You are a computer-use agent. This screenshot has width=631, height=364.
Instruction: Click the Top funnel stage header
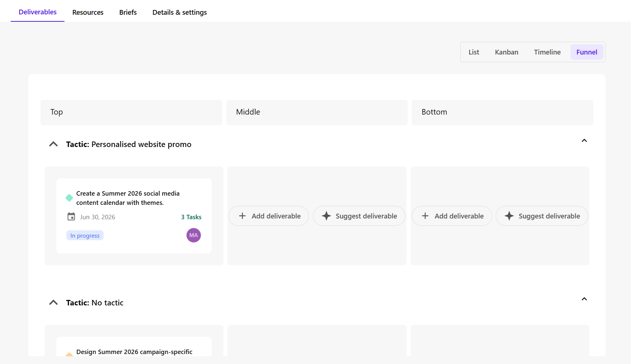pos(131,112)
